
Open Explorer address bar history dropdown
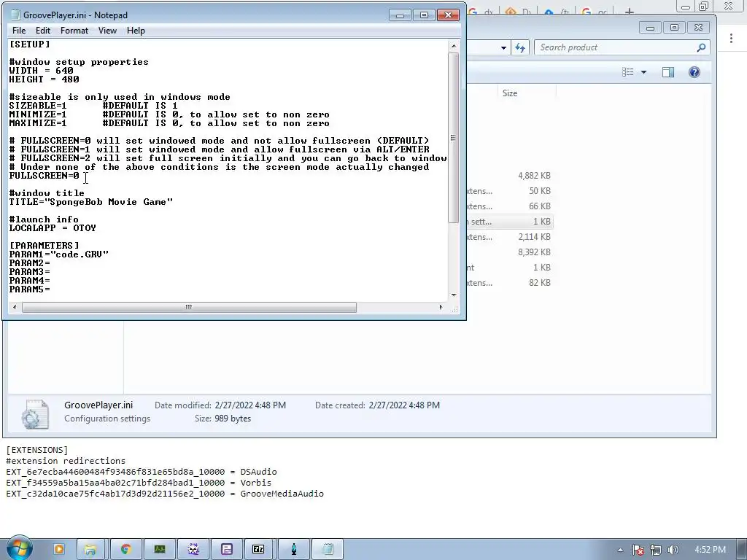503,47
